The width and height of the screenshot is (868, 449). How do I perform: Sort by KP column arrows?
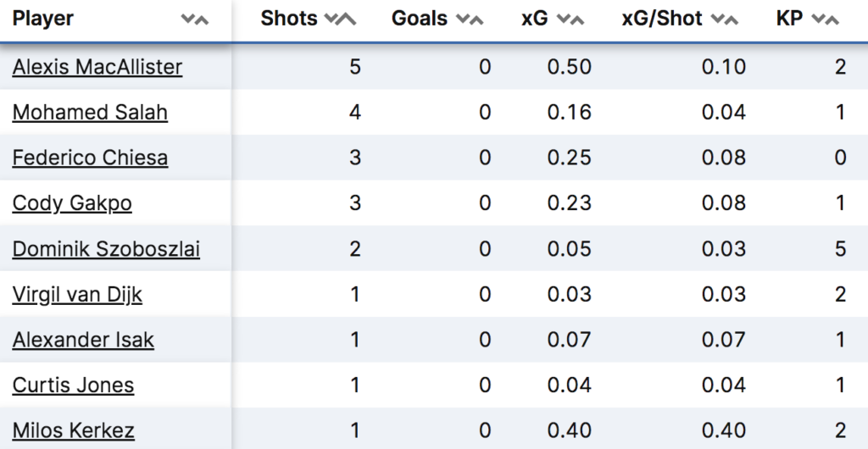pyautogui.click(x=826, y=19)
